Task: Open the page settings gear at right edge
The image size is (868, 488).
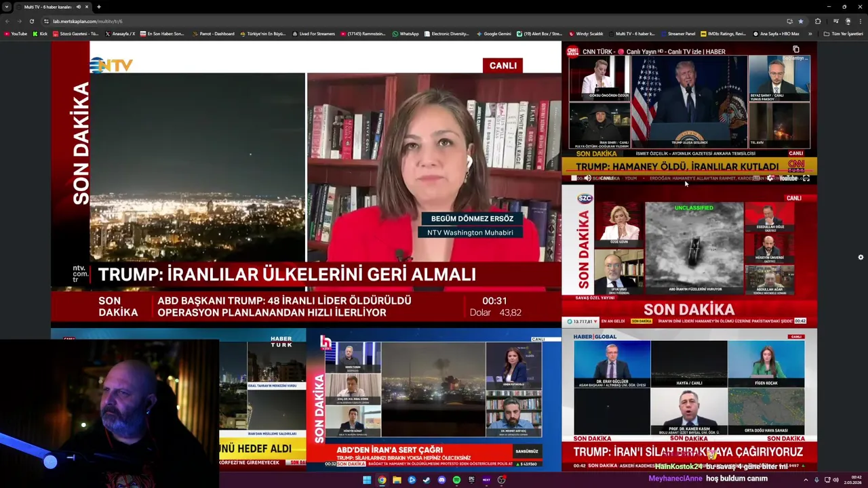Action: 861,258
